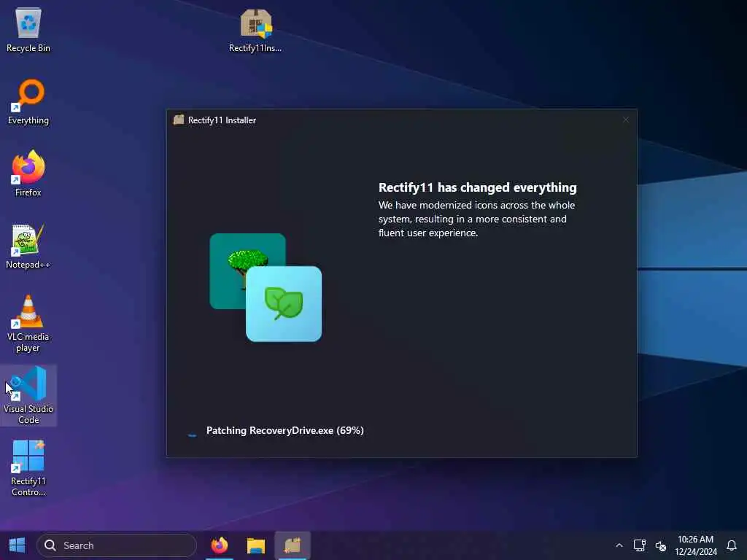747x560 pixels.
Task: Click the muted volume tray icon
Action: coord(661,545)
